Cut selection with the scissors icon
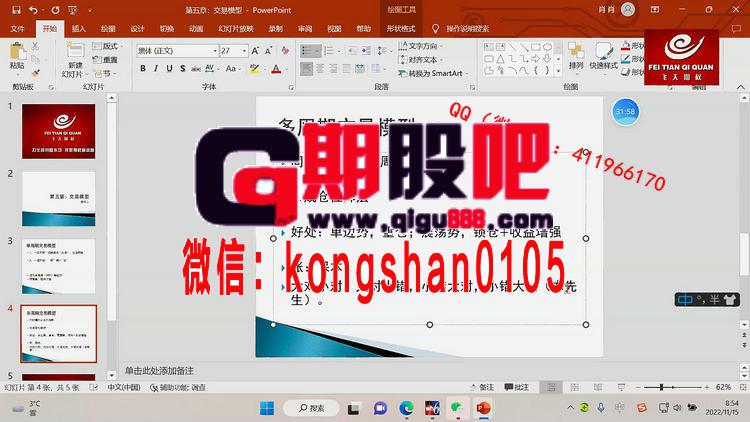 (35, 46)
